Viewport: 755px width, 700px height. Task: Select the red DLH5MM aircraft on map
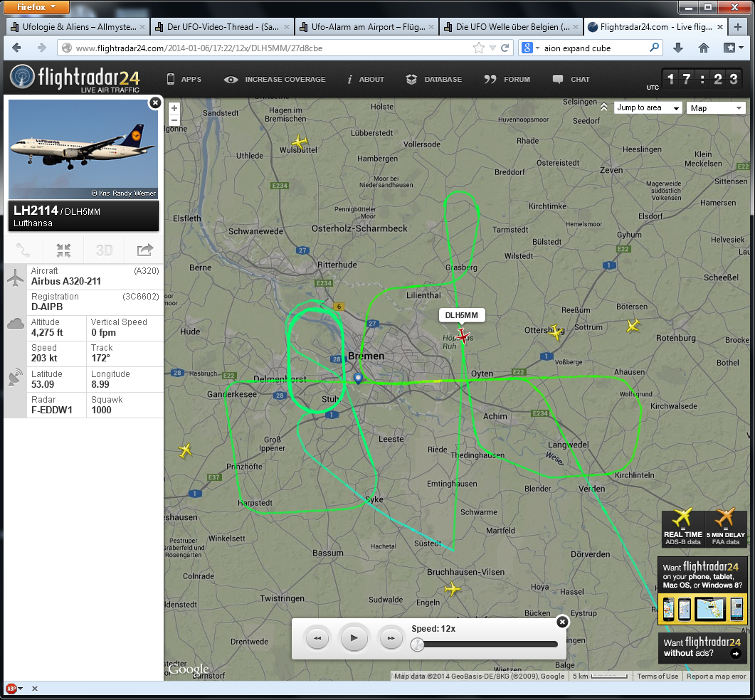click(464, 336)
